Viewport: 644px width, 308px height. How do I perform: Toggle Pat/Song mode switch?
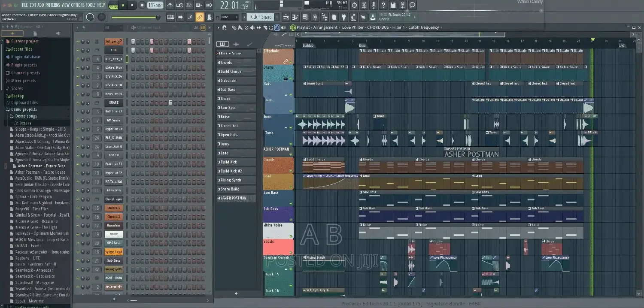(113, 6)
